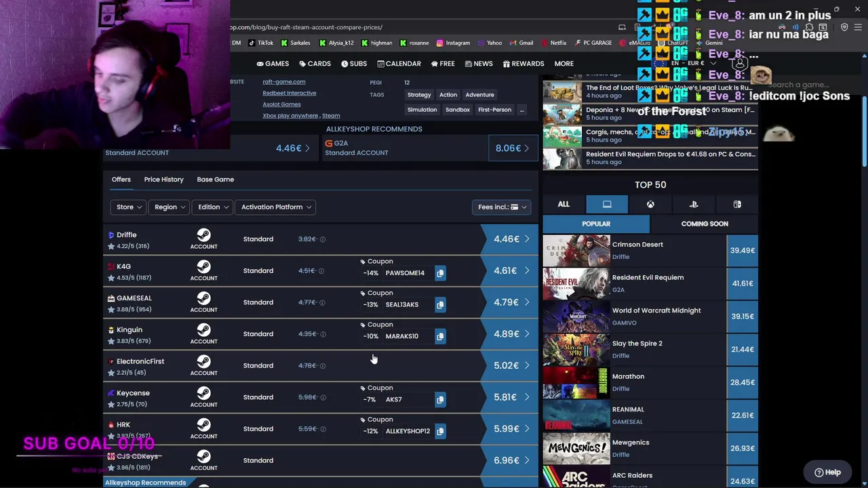The image size is (868, 488).
Task: Open the MORE navigation menu
Action: [x=564, y=64]
